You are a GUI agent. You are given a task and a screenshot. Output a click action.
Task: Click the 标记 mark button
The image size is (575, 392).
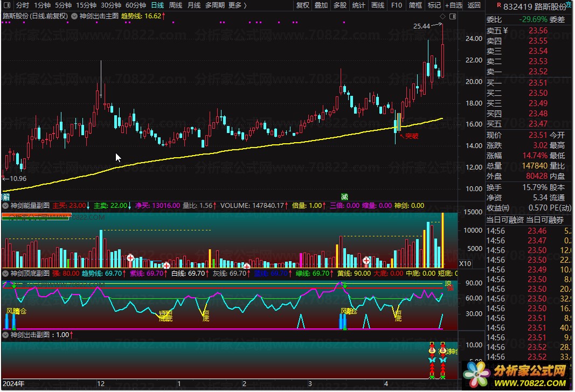(x=434, y=5)
